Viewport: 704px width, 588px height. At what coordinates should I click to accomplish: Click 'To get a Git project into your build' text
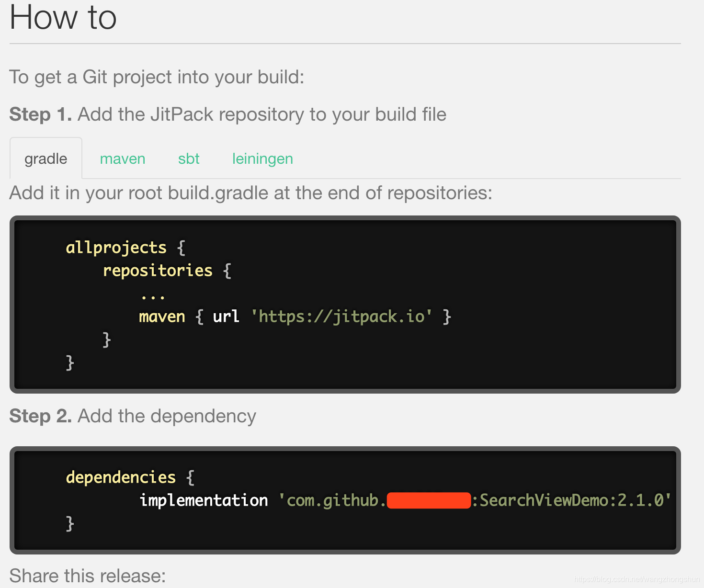[157, 77]
